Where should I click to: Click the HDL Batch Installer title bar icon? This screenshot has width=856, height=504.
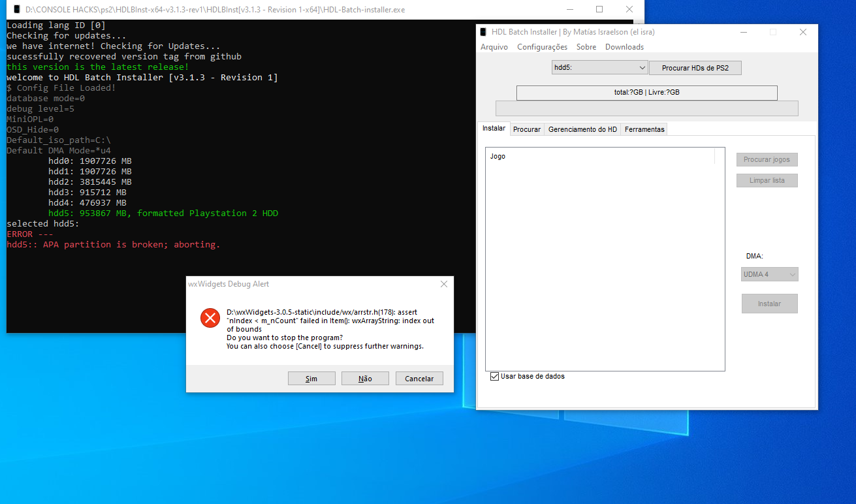[x=483, y=32]
